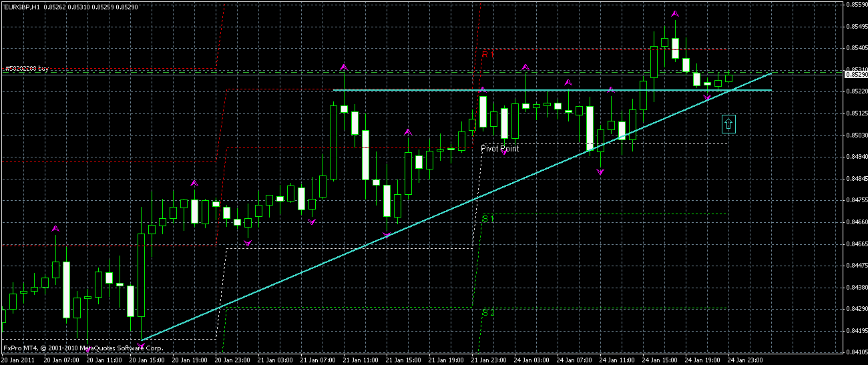868x365 pixels.
Task: Click the 21 Jan 19:00 time label
Action: point(446,360)
